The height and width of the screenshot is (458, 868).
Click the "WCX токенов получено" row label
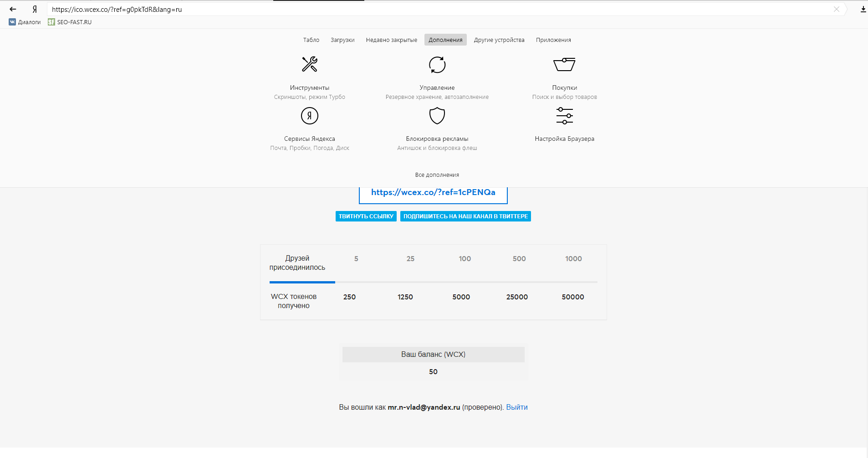(x=294, y=301)
